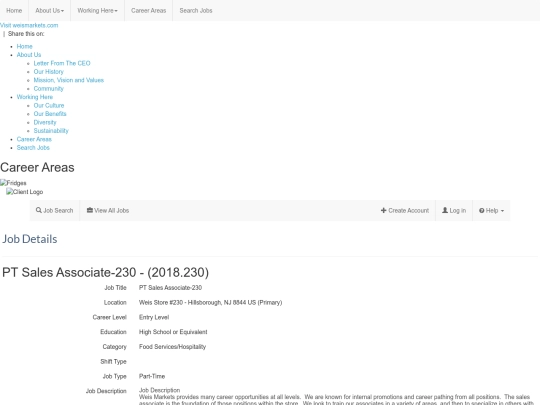Click the magnifier icon beside Job Search

coord(39,210)
